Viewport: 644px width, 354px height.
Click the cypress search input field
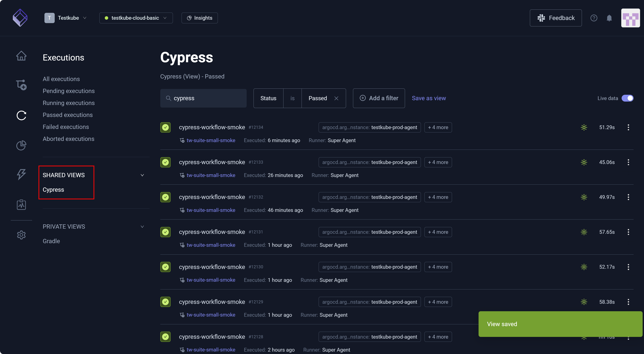pos(207,98)
